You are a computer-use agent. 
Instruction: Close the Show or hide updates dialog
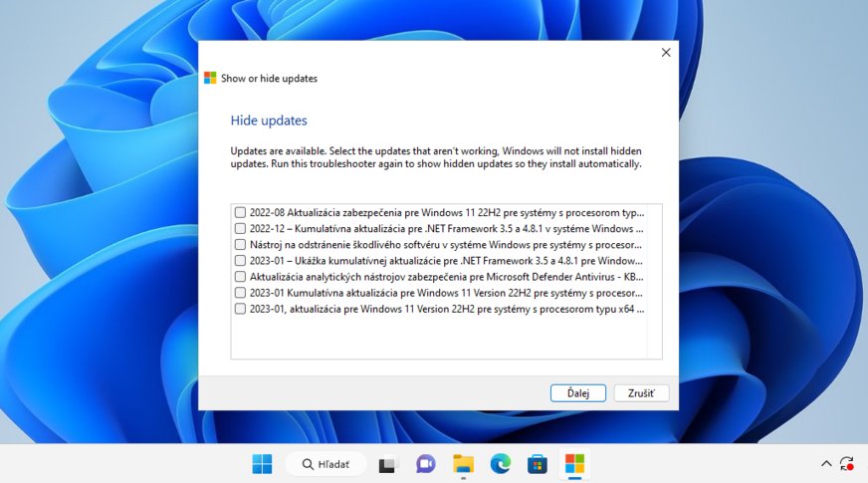[x=666, y=53]
